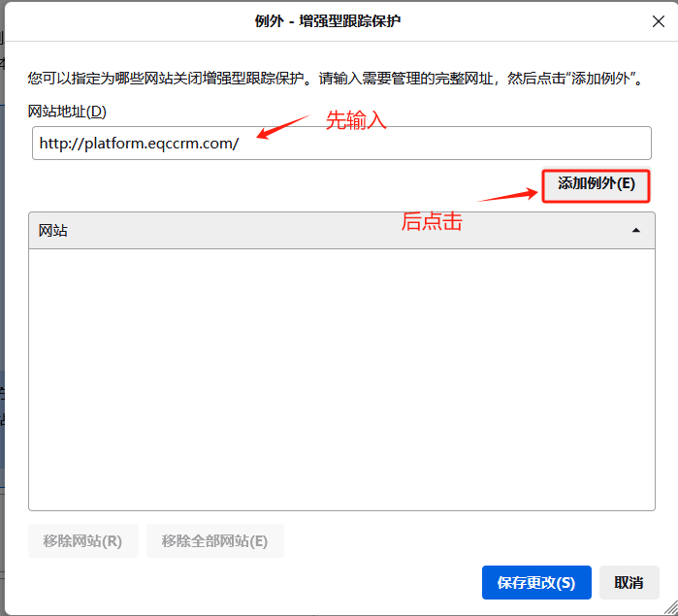The height and width of the screenshot is (616, 678).
Task: Click inside the empty websites list box
Action: tap(341, 379)
